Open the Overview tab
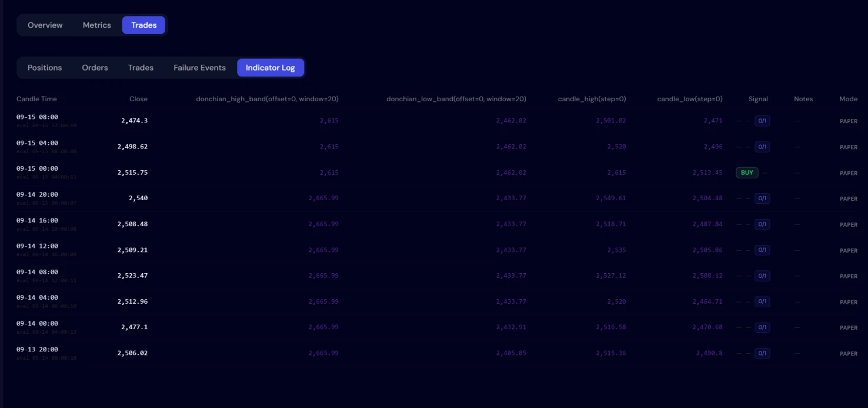The width and height of the screenshot is (868, 408). [x=45, y=25]
